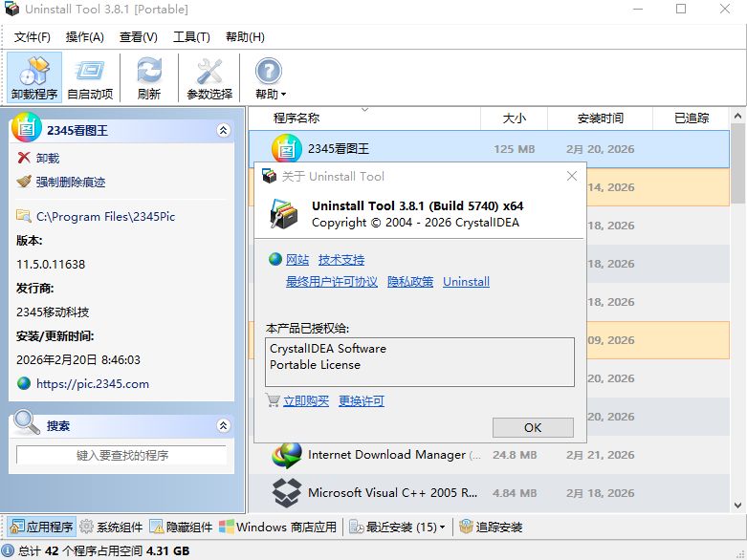This screenshot has height=560, width=747.
Task: Open 参数选择 preferences toolbar icon
Action: [209, 77]
